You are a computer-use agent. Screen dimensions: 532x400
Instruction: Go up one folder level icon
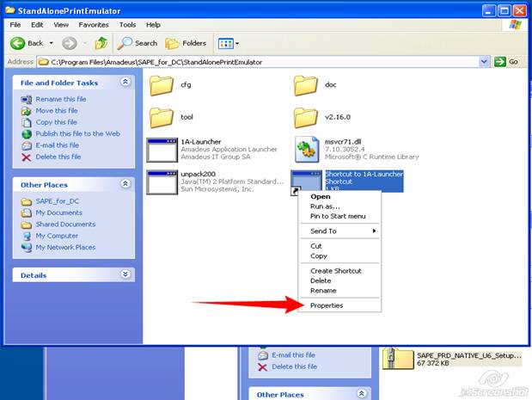101,43
